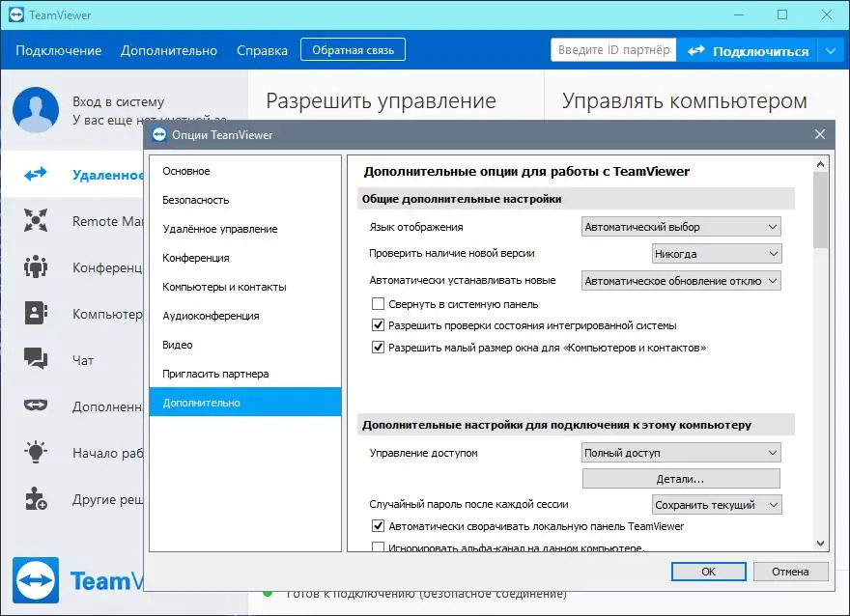Open the Язык отображения dropdown
850x616 pixels.
coord(679,226)
